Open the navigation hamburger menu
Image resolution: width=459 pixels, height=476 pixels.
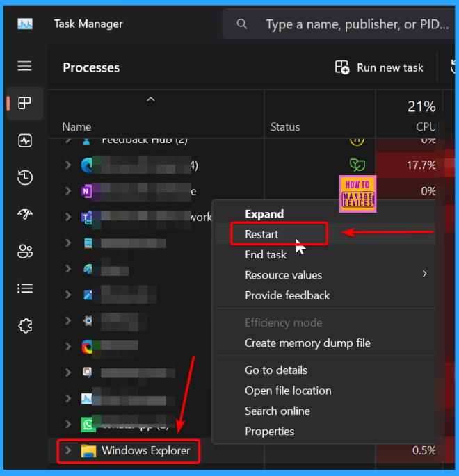click(x=24, y=65)
